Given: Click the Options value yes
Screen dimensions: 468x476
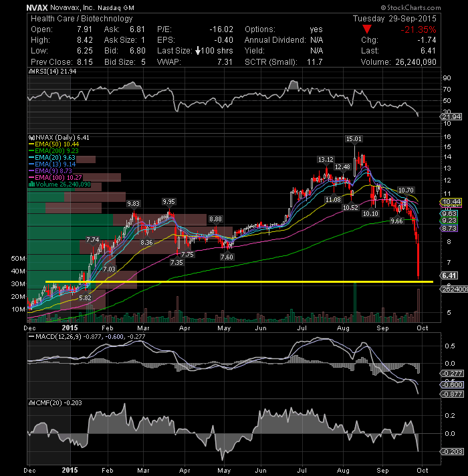Looking at the screenshot, I should tap(316, 29).
